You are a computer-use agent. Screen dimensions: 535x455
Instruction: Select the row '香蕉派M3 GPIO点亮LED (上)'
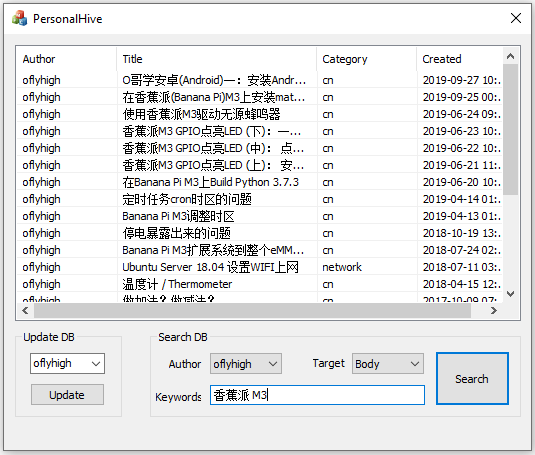(x=259, y=165)
